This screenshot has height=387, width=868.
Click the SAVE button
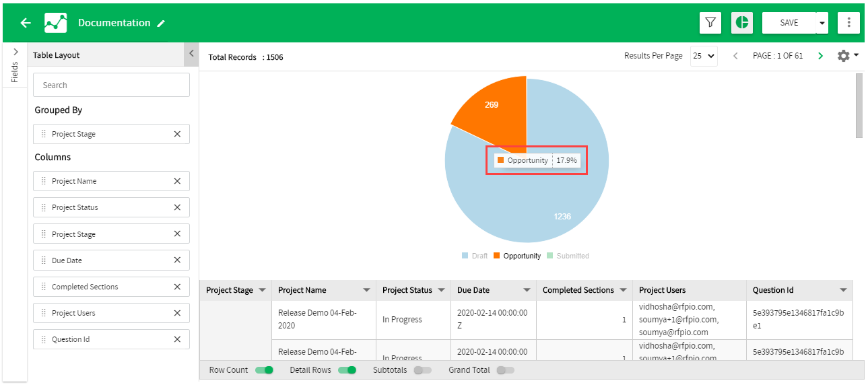(789, 23)
